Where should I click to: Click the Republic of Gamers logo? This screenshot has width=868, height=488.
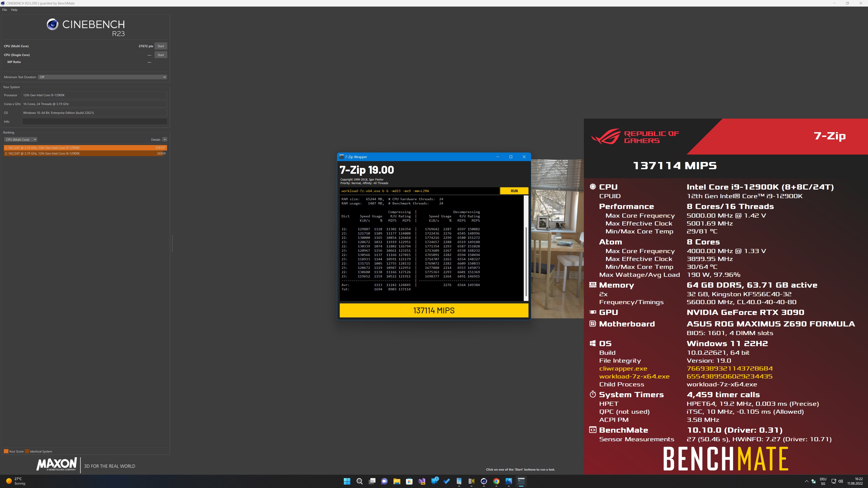(635, 136)
